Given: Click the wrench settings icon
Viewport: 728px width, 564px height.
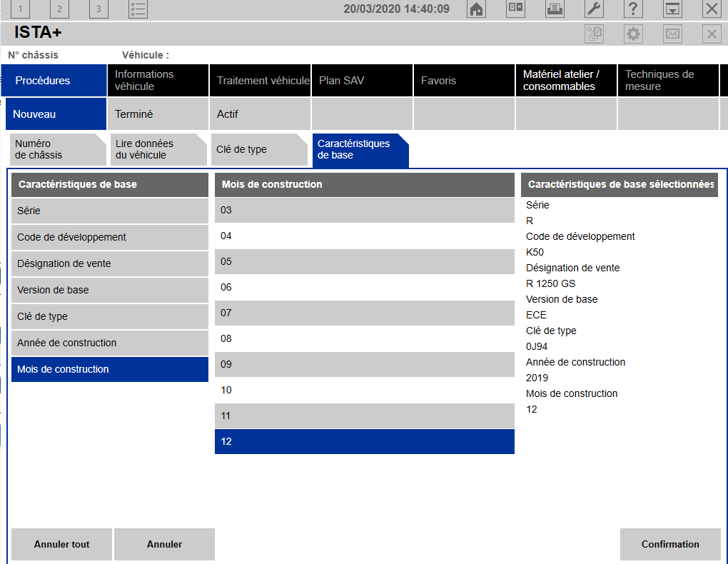Looking at the screenshot, I should (594, 9).
